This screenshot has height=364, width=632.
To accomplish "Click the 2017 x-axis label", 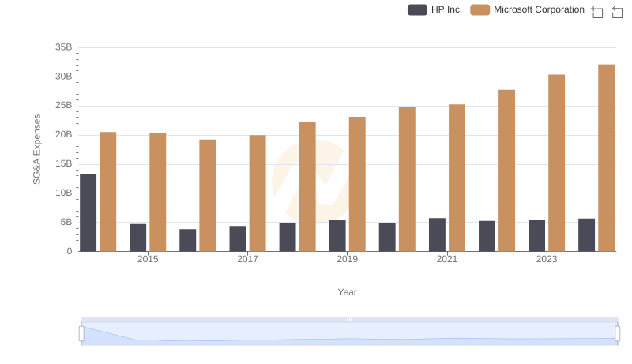I will click(x=247, y=259).
